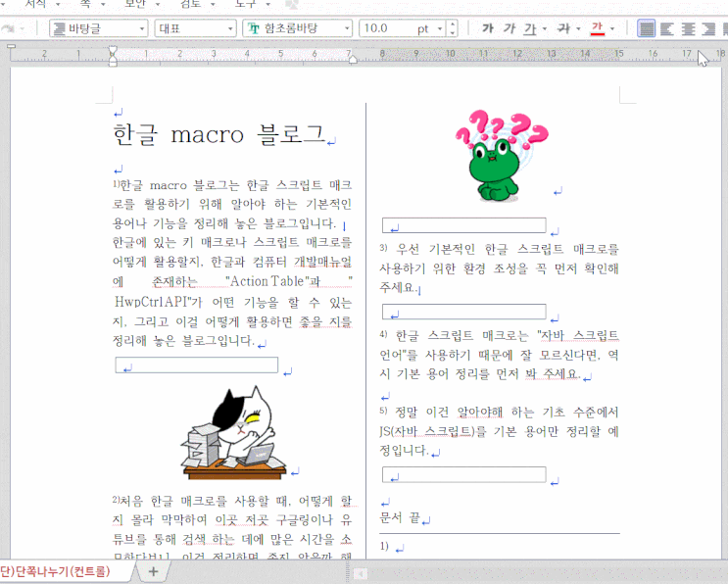The image size is (728, 584).
Task: Toggle underline formatting
Action: (530, 28)
